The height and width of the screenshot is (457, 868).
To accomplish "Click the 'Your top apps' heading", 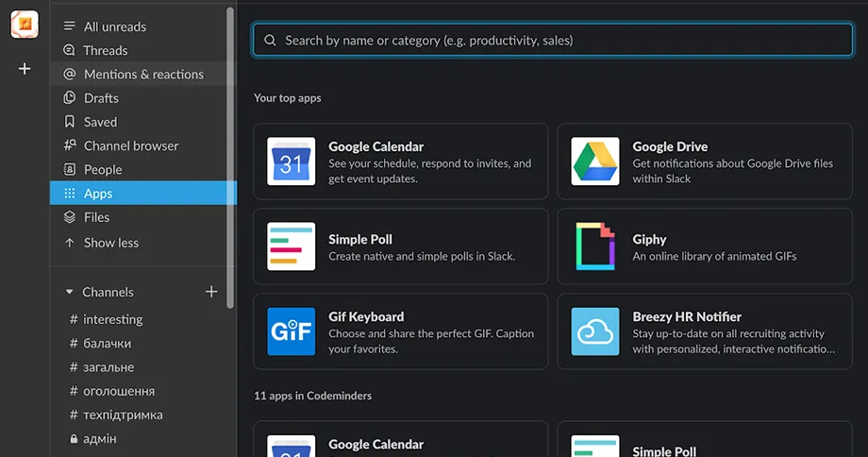I will coord(288,98).
